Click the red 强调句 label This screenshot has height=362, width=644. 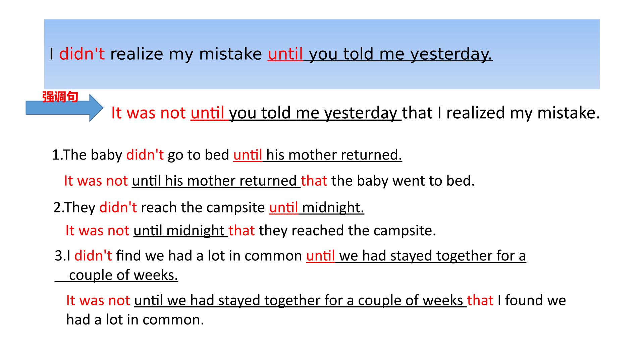(60, 97)
